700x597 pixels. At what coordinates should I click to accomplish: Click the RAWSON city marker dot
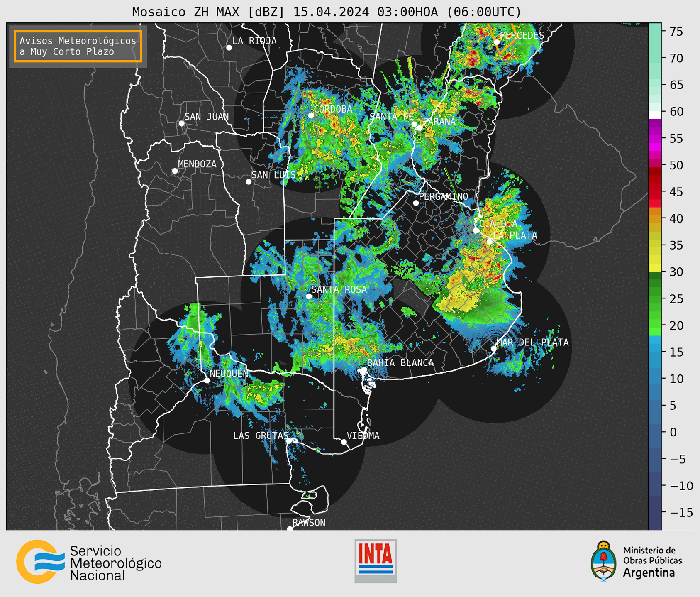[290, 529]
